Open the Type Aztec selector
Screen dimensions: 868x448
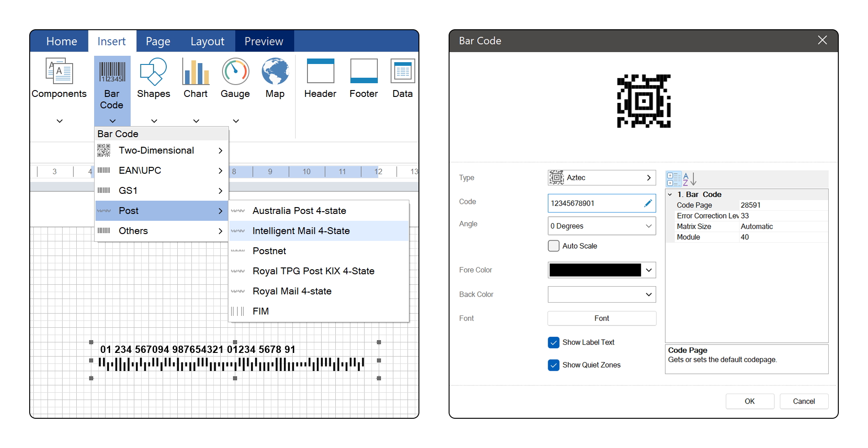(602, 177)
